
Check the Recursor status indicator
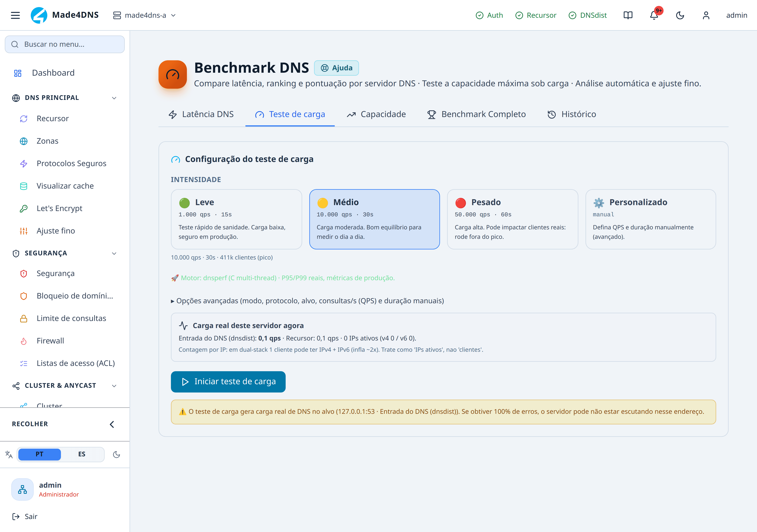[536, 15]
